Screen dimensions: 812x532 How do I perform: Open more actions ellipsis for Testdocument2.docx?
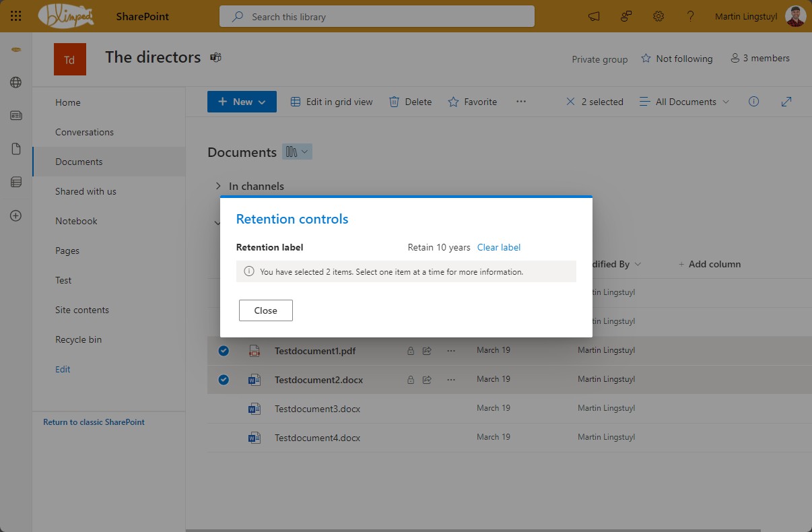click(451, 380)
